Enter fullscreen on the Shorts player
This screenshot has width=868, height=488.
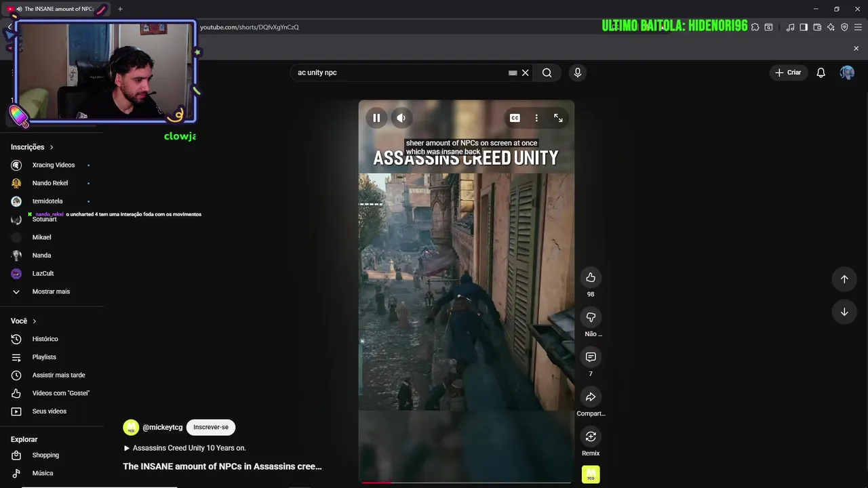(x=558, y=118)
